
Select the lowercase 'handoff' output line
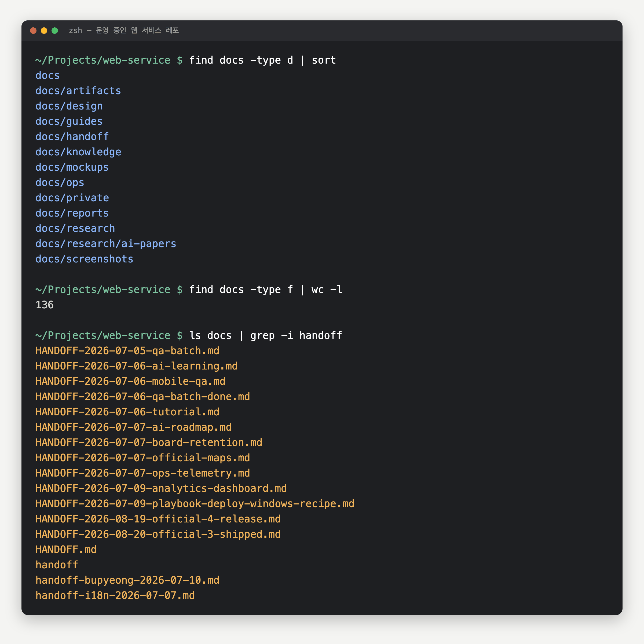point(57,565)
